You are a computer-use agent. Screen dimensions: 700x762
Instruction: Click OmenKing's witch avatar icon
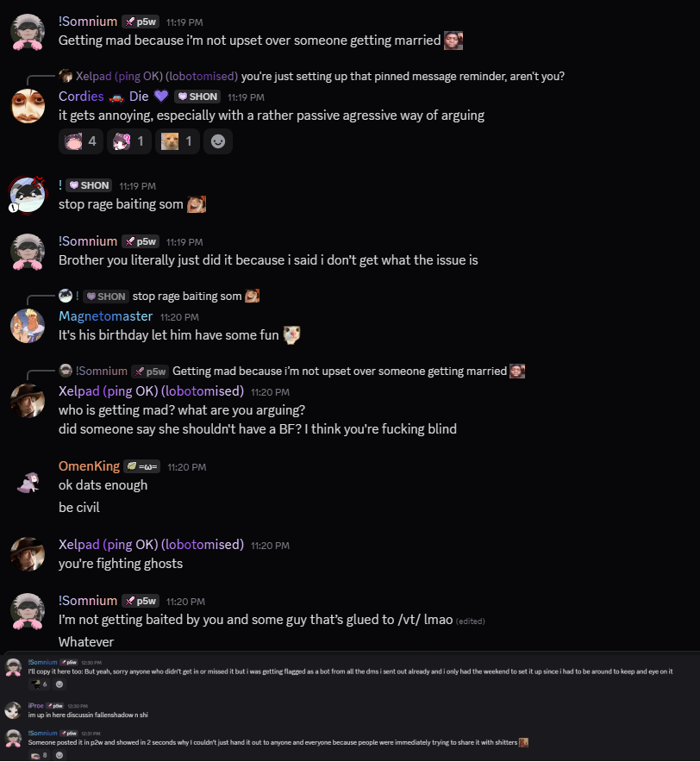(x=28, y=484)
